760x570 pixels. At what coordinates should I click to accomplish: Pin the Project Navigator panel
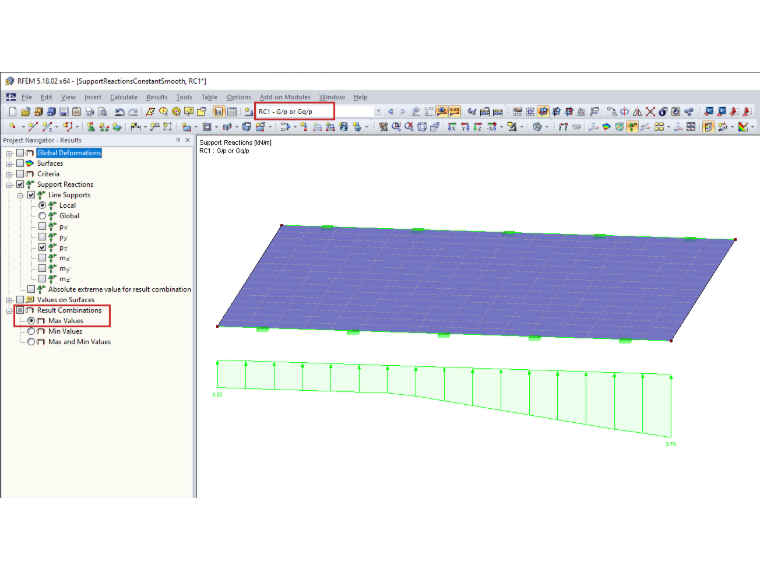pyautogui.click(x=178, y=140)
